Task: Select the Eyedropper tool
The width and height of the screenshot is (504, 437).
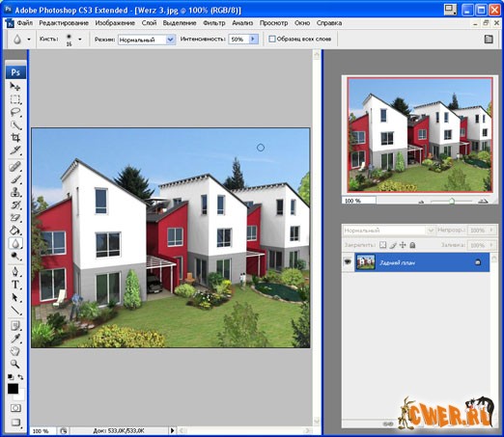Action: [x=14, y=339]
